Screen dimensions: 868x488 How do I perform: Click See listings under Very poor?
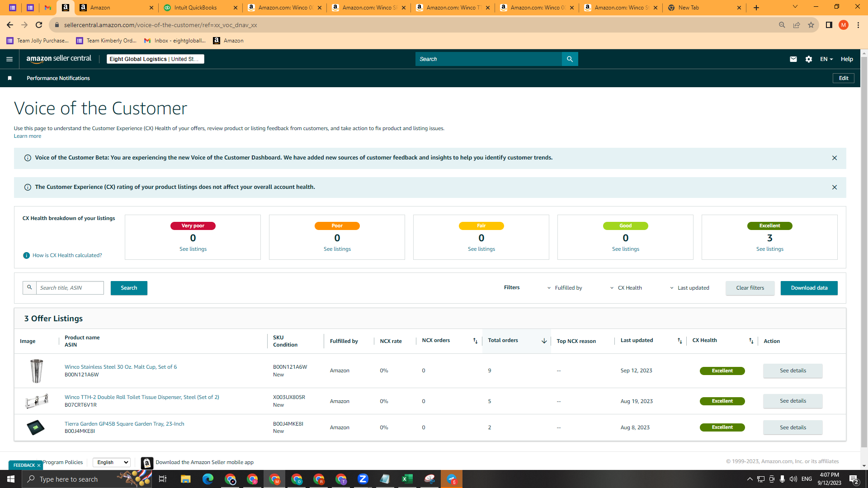pos(193,249)
